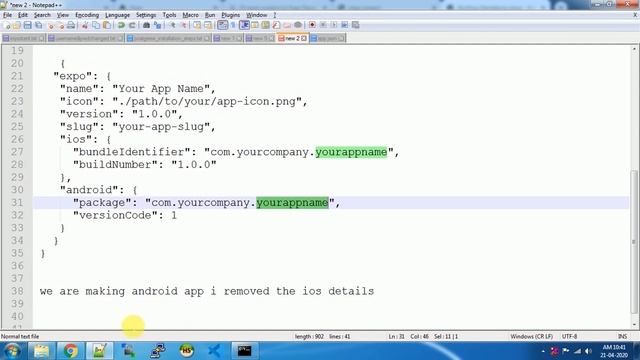
Task: Click the "bundleIdentifier" key on line 27
Action: 131,152
